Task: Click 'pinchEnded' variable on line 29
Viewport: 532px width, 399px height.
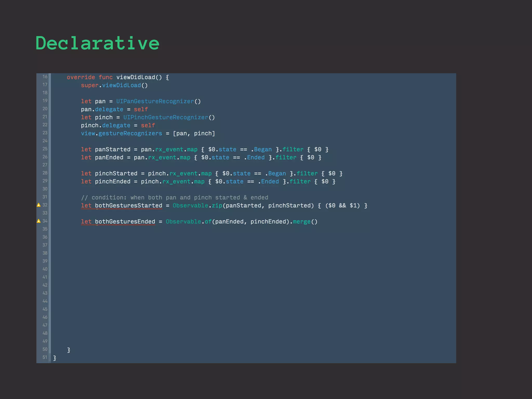Action: [113, 182]
